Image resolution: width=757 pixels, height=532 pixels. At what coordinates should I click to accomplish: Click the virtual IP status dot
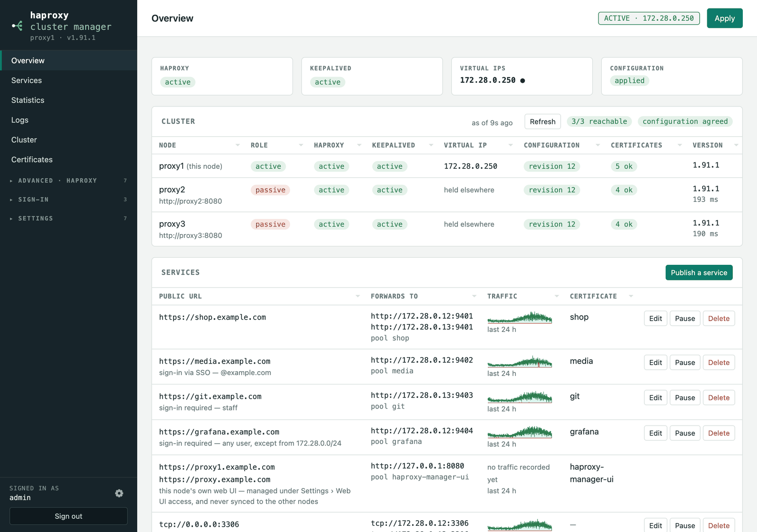click(522, 80)
